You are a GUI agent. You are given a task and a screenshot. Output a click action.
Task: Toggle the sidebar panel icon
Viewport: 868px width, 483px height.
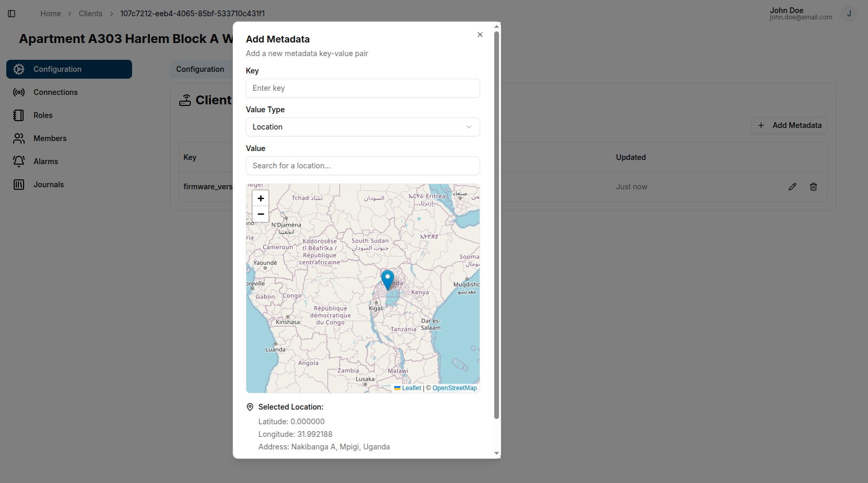click(x=12, y=14)
